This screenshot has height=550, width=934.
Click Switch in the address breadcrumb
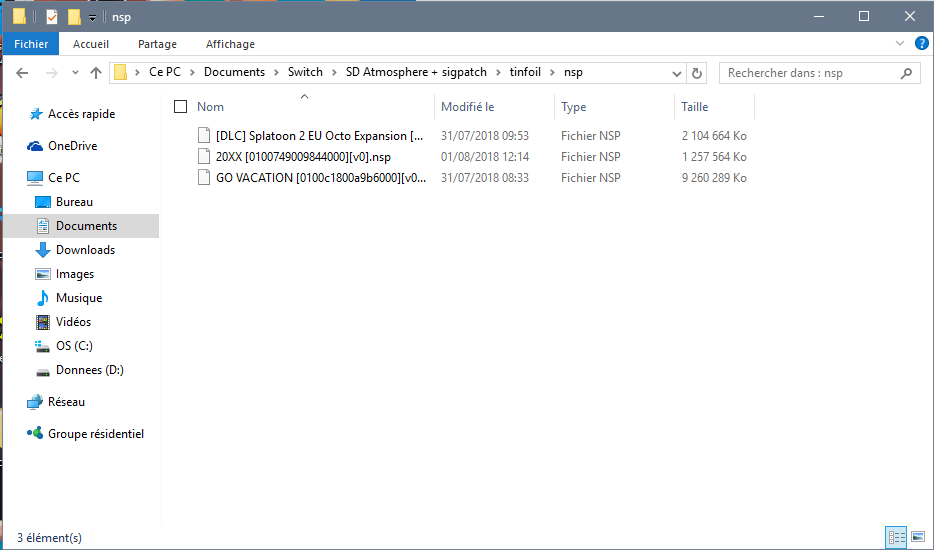305,72
